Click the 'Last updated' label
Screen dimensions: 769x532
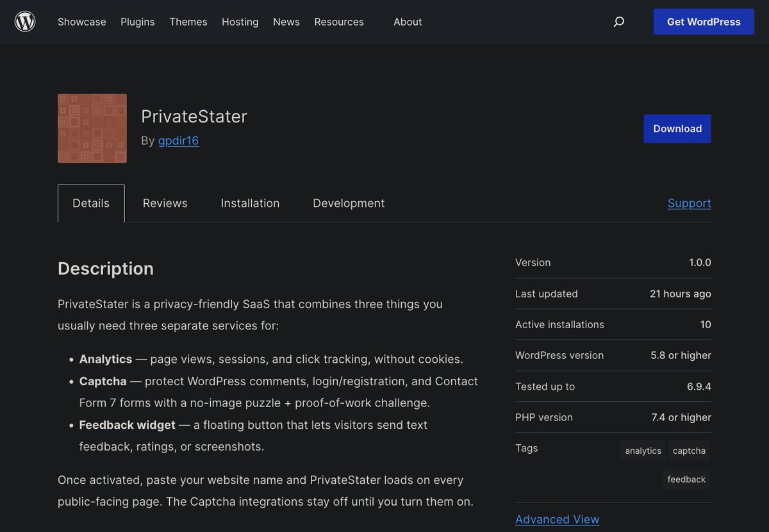click(547, 294)
